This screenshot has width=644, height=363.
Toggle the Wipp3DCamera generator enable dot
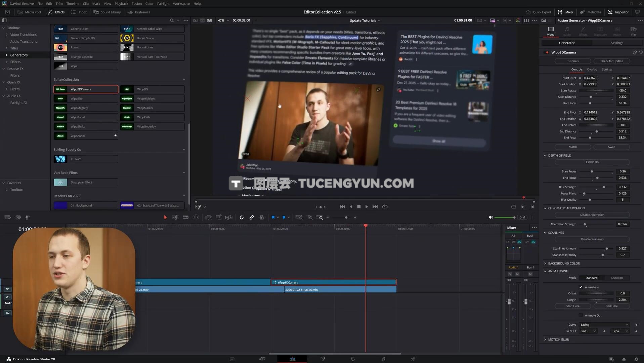[547, 52]
